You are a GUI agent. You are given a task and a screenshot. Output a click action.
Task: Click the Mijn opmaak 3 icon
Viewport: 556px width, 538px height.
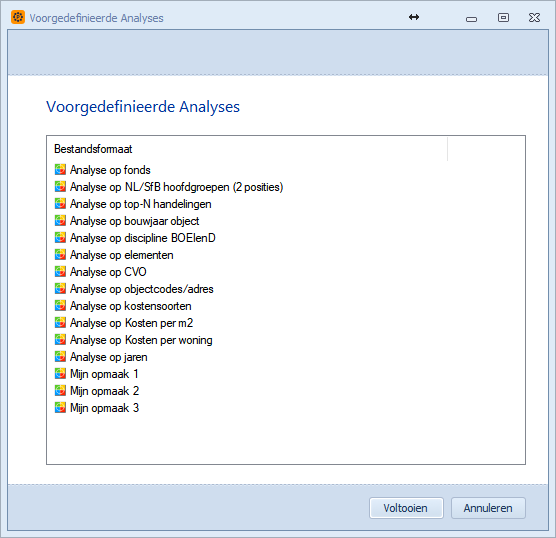pyautogui.click(x=60, y=407)
